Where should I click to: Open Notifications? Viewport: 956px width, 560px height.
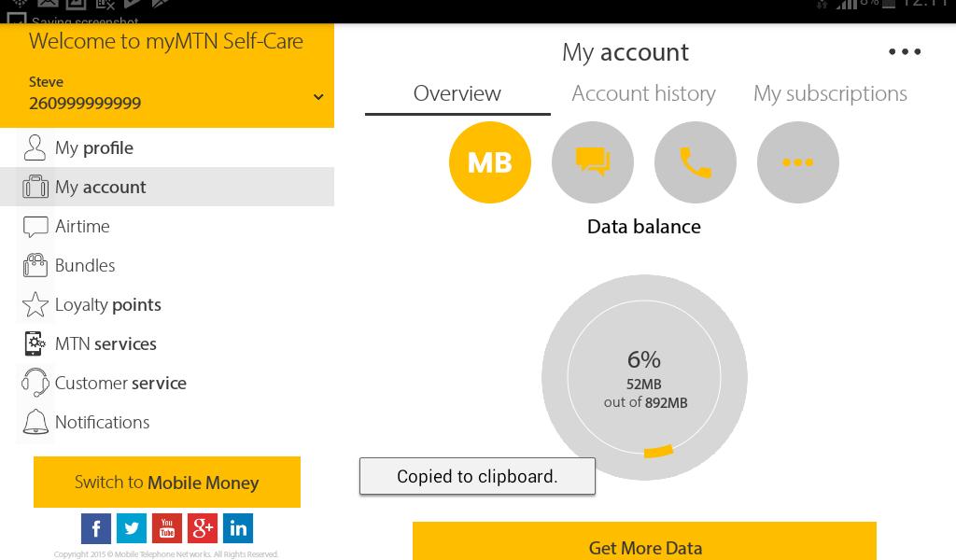102,422
